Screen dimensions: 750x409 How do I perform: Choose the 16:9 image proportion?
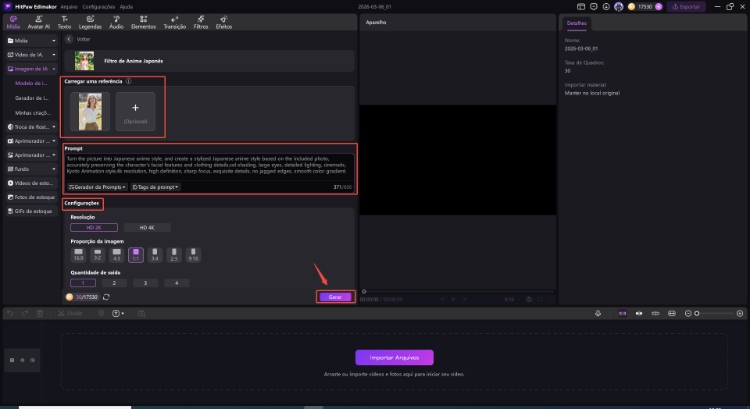(78, 255)
